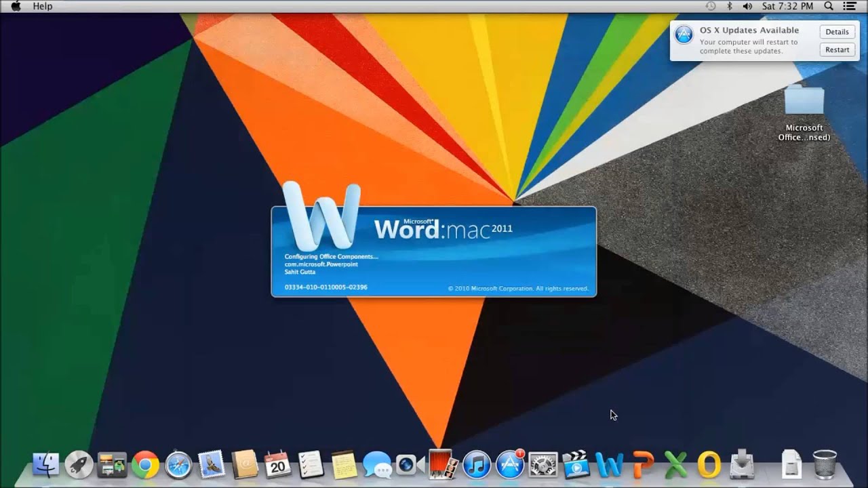Viewport: 868px width, 488px height.
Task: Launch Google Chrome from the Dock
Action: [x=145, y=465]
